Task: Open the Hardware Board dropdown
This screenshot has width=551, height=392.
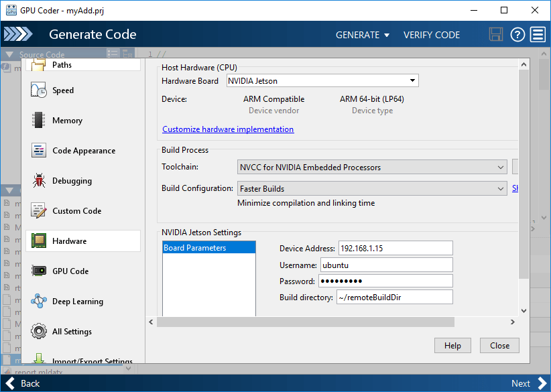Action: coord(413,80)
